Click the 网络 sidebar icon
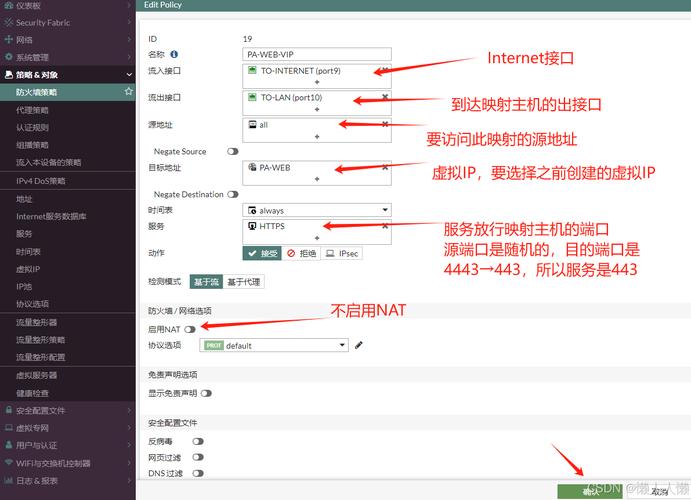691x500 pixels. point(8,40)
